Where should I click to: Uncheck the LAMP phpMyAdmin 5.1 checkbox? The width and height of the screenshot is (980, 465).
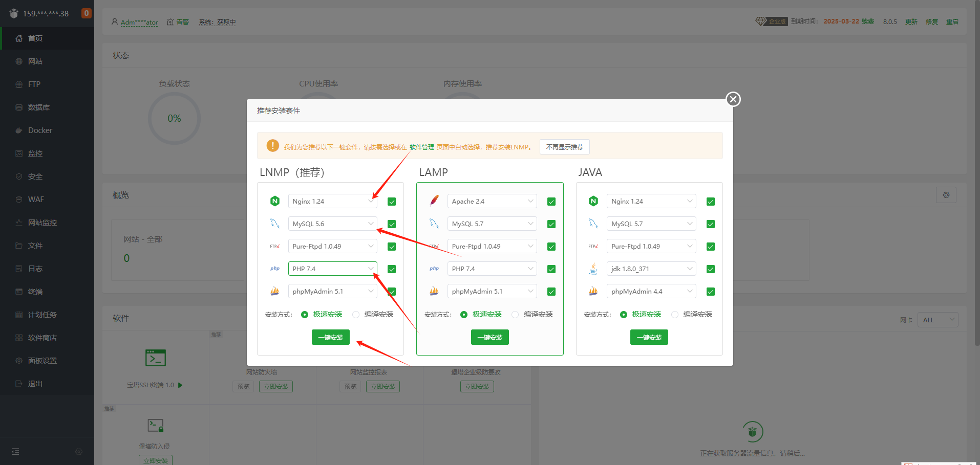[551, 292]
